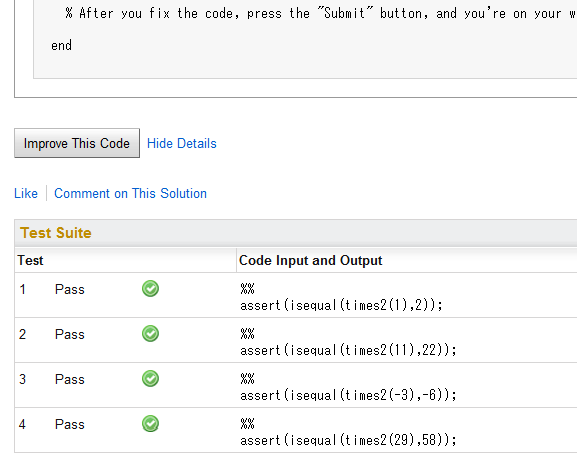Click the 'end' line in the code box

[61, 46]
